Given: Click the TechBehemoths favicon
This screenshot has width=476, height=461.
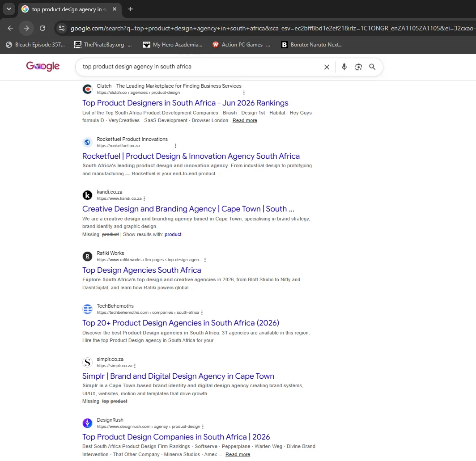Looking at the screenshot, I should point(87,309).
